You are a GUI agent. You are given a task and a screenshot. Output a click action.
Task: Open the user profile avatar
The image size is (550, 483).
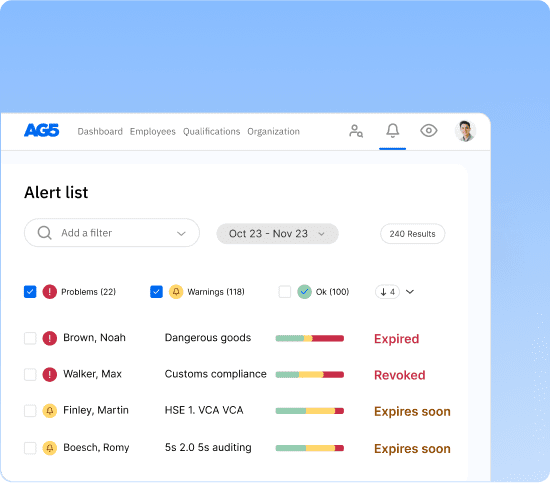tap(465, 131)
